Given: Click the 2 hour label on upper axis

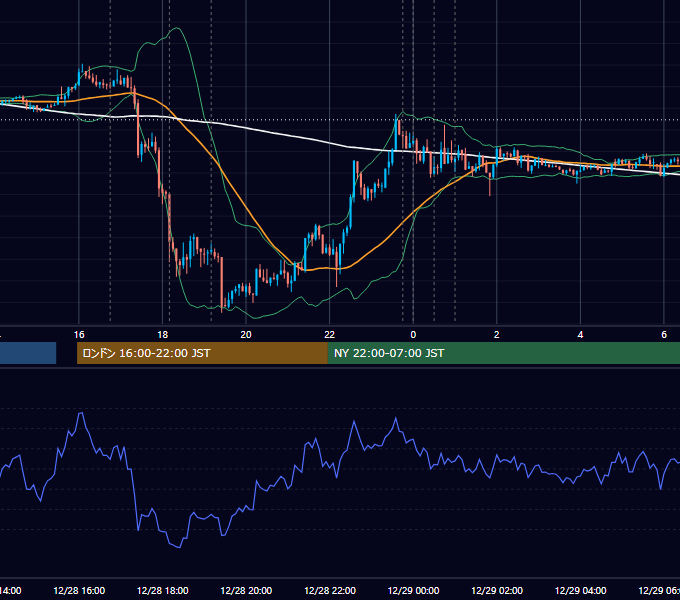Looking at the screenshot, I should pos(497,335).
